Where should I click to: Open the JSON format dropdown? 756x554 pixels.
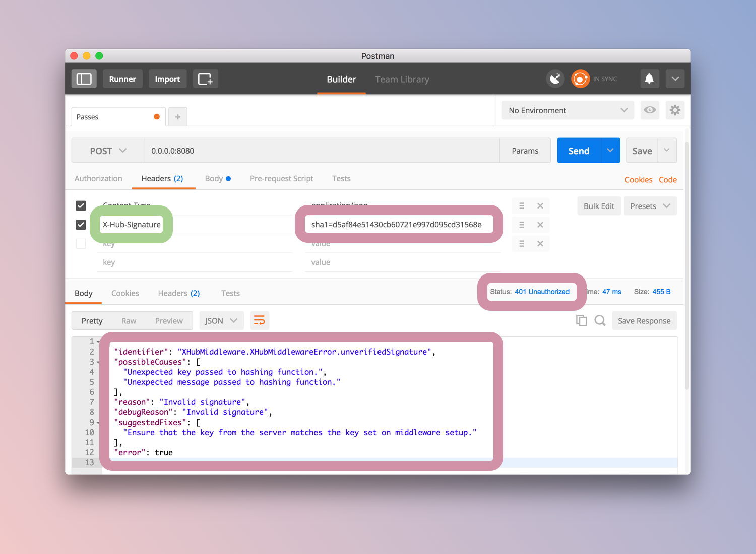[x=221, y=321]
